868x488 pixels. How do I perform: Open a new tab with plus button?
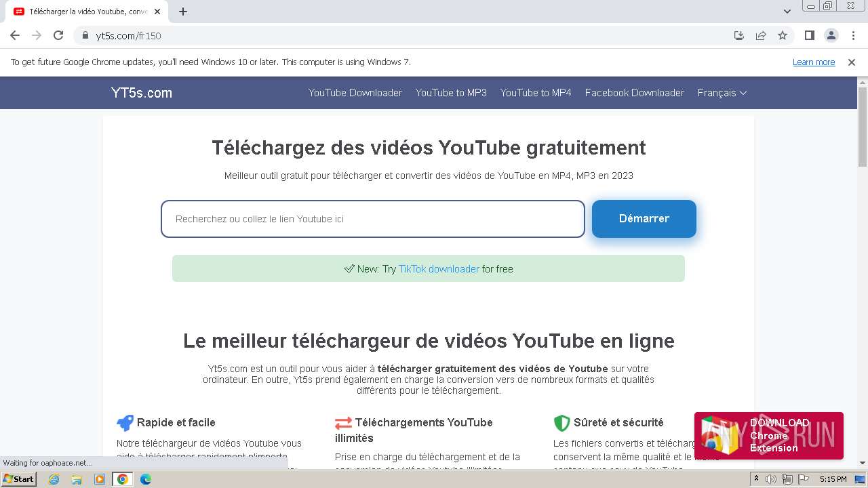pyautogui.click(x=183, y=12)
